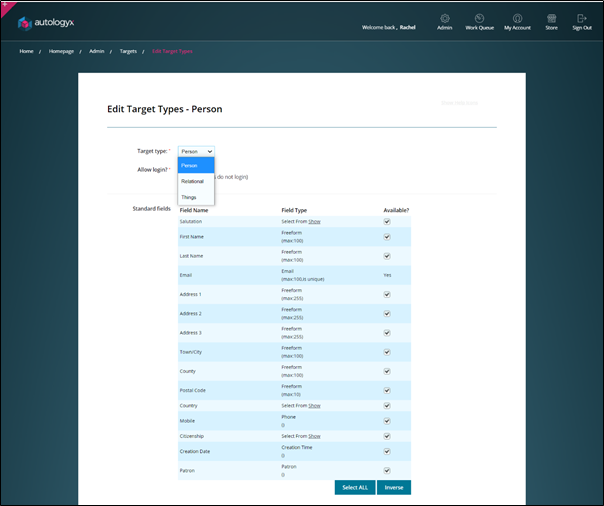Click the Field Name column header
The image size is (604, 506).
click(x=194, y=210)
